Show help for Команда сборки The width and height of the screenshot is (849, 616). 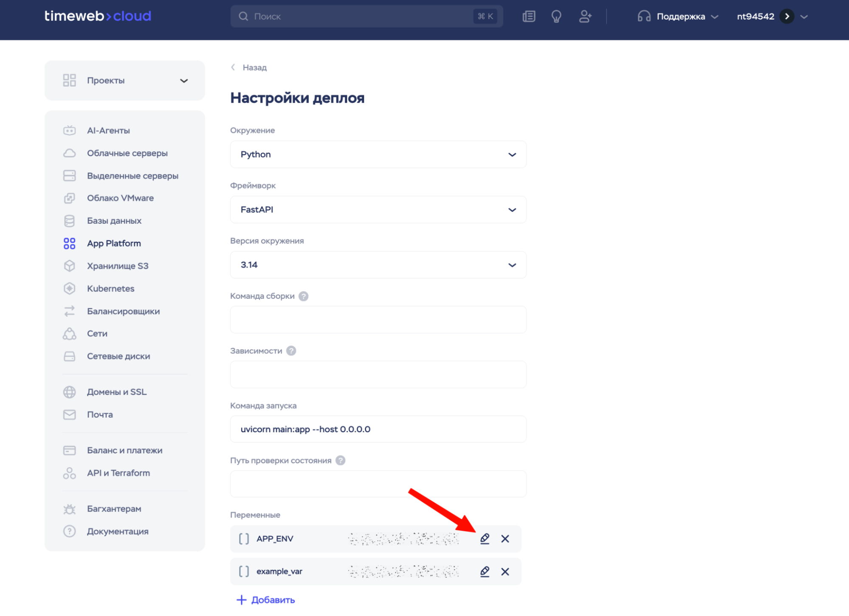coord(303,296)
